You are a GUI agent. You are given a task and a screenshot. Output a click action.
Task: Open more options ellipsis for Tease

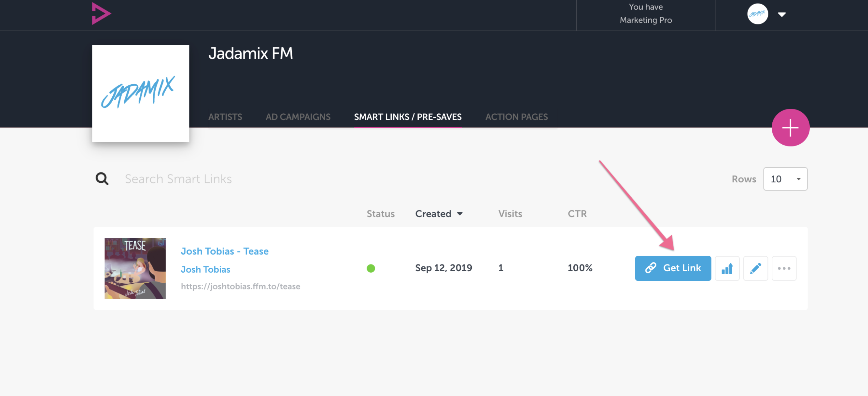pos(784,268)
